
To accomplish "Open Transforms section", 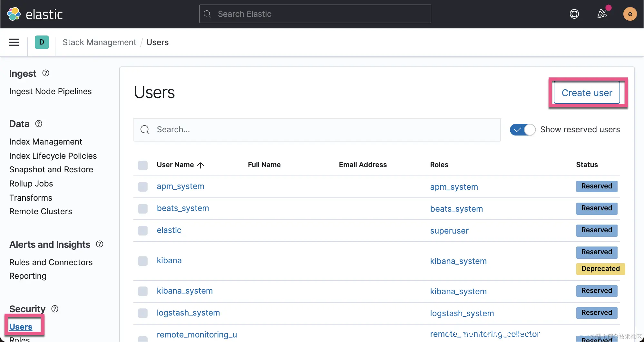I will click(x=31, y=198).
